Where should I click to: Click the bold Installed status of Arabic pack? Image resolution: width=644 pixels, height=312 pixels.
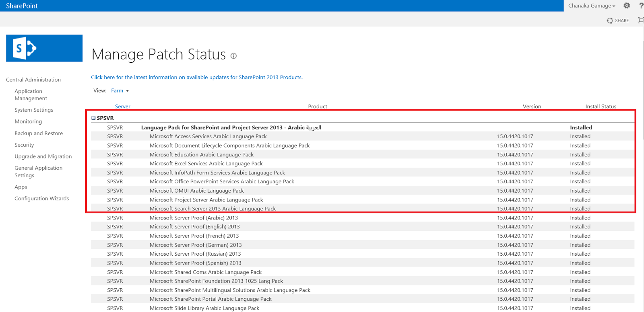coord(581,127)
